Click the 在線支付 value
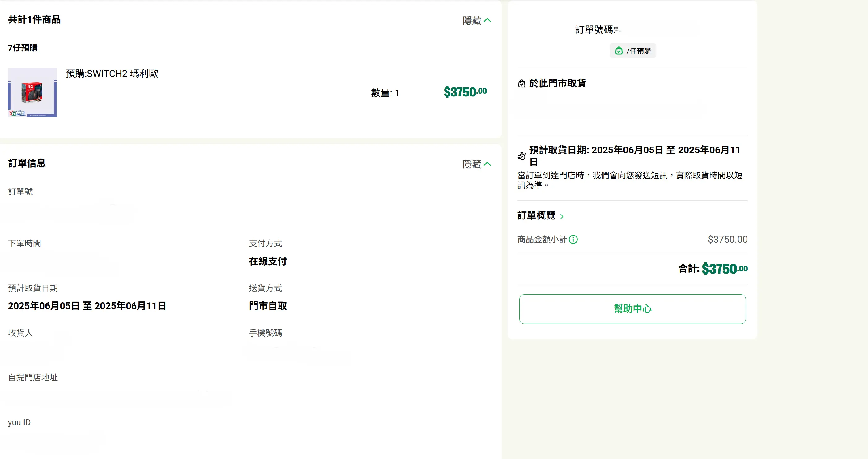Image resolution: width=868 pixels, height=459 pixels. coord(268,261)
